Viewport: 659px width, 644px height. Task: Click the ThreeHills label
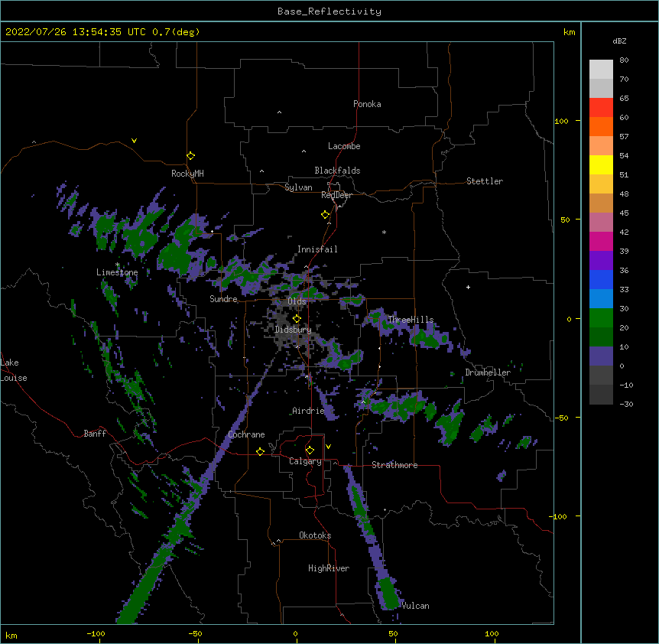tap(411, 320)
